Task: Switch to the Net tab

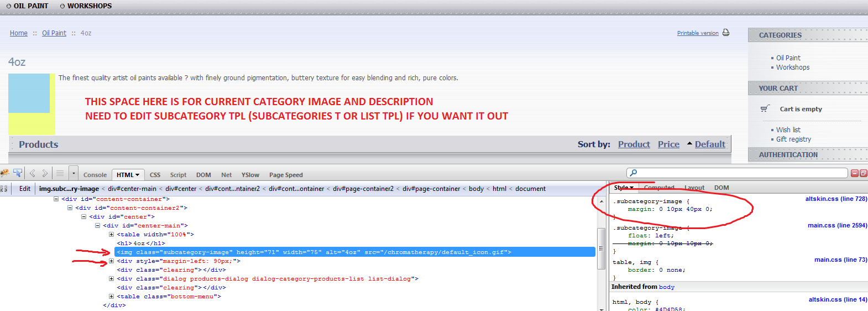Action: [x=226, y=175]
